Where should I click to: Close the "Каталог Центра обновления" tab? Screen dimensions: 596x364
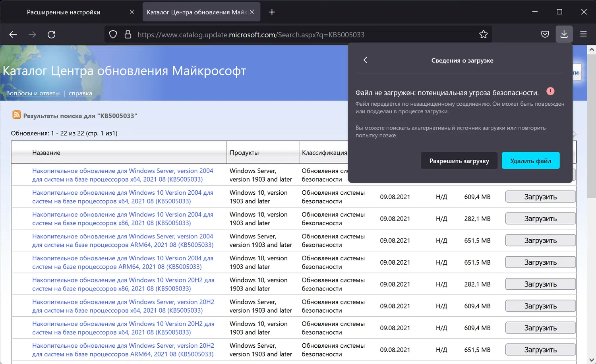252,12
